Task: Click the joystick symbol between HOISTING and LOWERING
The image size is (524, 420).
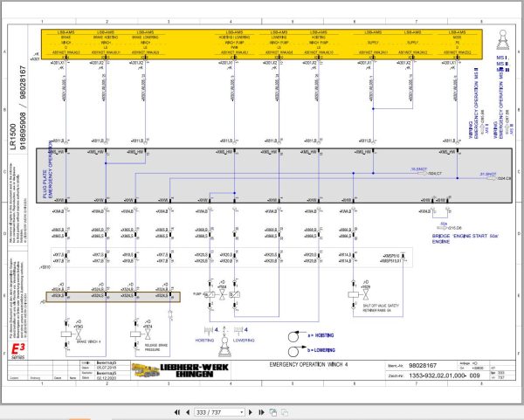Action: (x=224, y=347)
